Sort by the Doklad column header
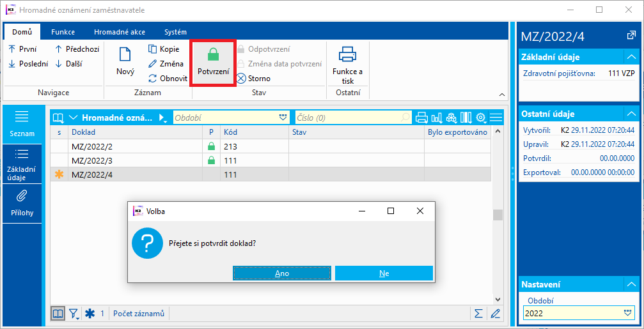This screenshot has height=329, width=644. [136, 132]
